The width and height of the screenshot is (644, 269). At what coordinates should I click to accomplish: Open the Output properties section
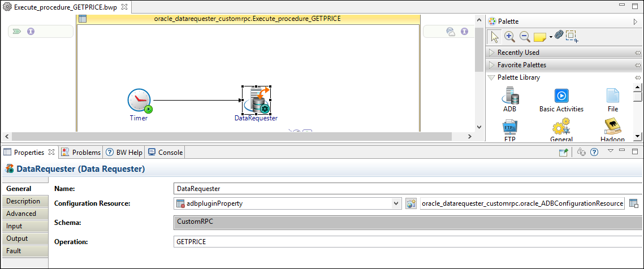click(x=25, y=238)
